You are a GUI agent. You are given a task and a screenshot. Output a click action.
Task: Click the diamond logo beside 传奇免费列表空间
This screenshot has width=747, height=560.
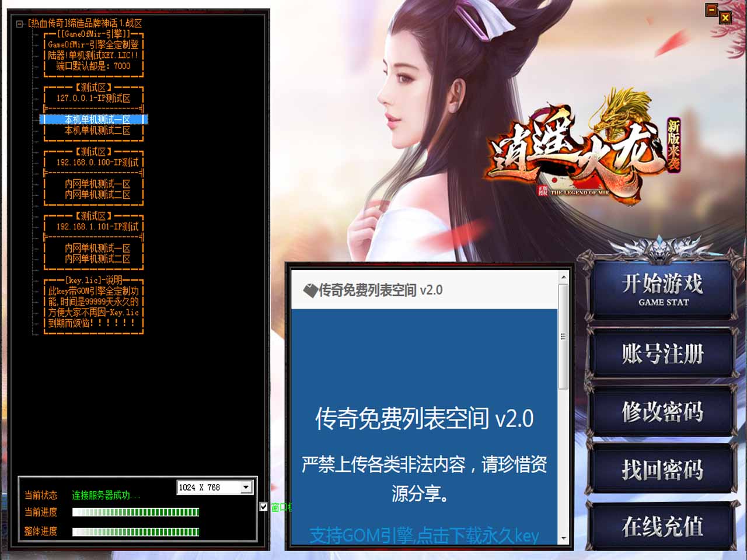[x=310, y=290]
